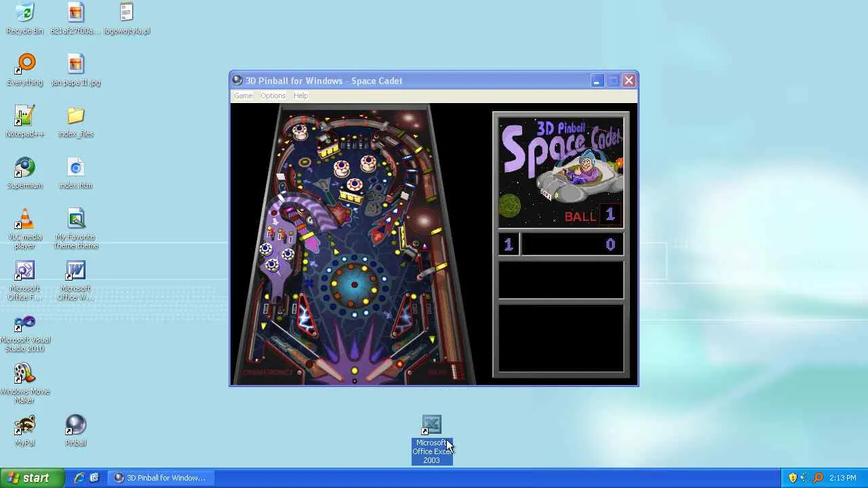
Task: Click the spinning dots tray icon
Action: click(805, 478)
